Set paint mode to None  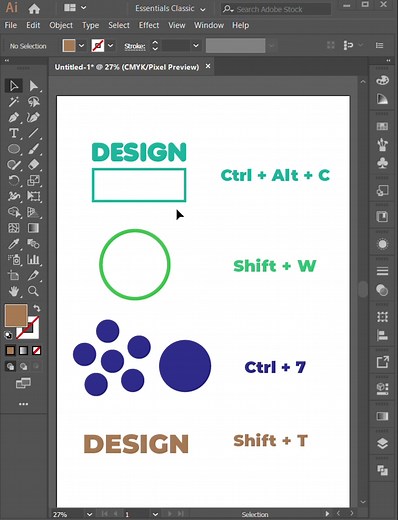pyautogui.click(x=36, y=351)
